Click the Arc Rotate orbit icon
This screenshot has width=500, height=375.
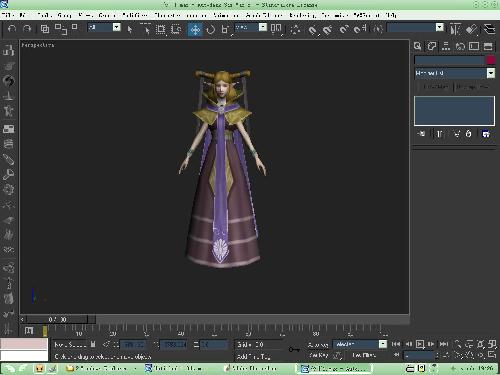click(x=481, y=355)
